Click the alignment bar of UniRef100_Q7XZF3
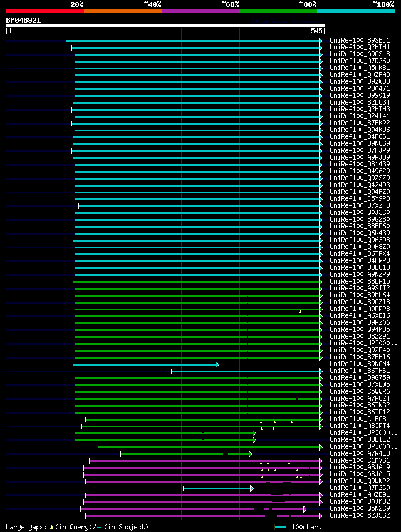This screenshot has height=532, width=401. pos(200,206)
